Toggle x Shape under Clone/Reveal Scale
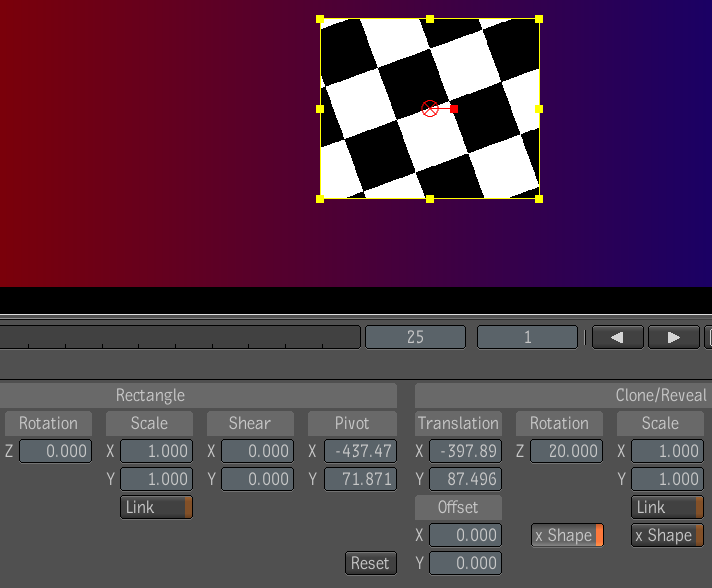The width and height of the screenshot is (712, 588). [667, 535]
